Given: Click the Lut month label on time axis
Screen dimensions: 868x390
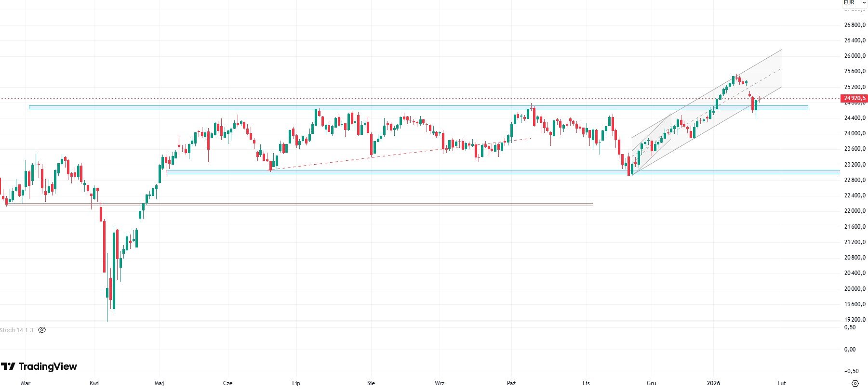Looking at the screenshot, I should (x=782, y=383).
